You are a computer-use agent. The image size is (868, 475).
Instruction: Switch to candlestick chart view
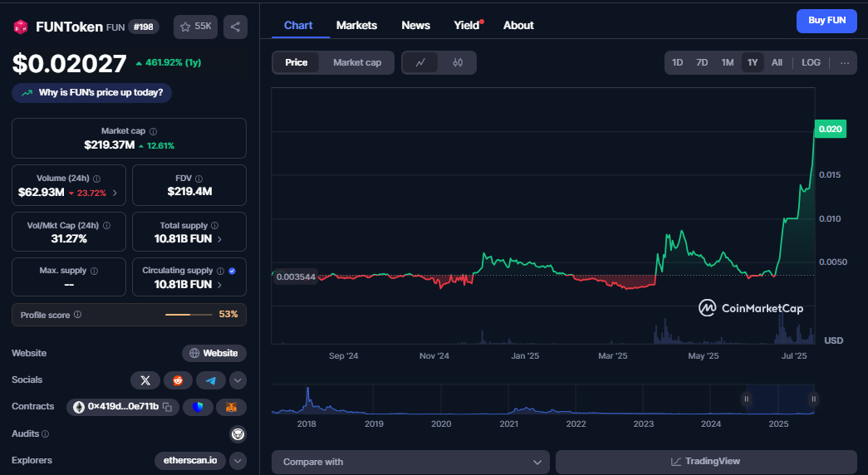(x=457, y=62)
